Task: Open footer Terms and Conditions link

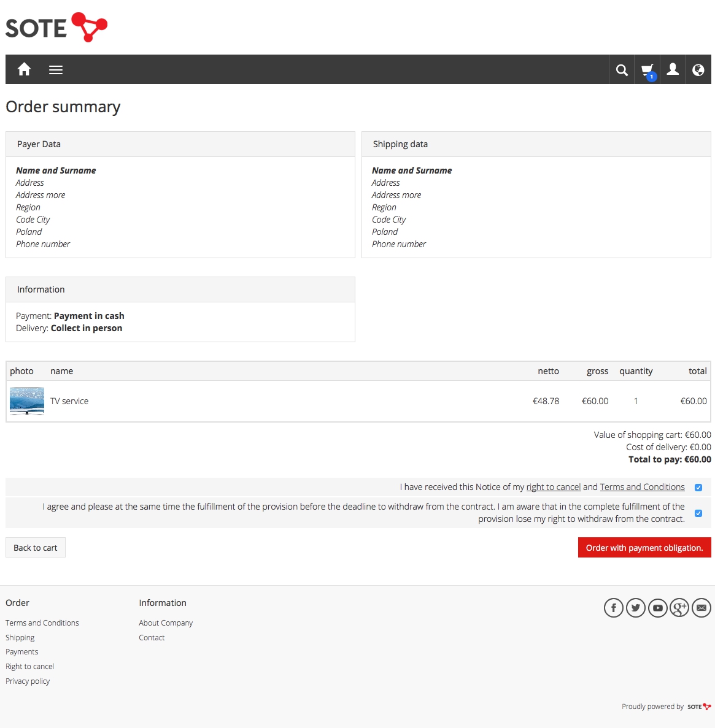Action: [x=42, y=623]
